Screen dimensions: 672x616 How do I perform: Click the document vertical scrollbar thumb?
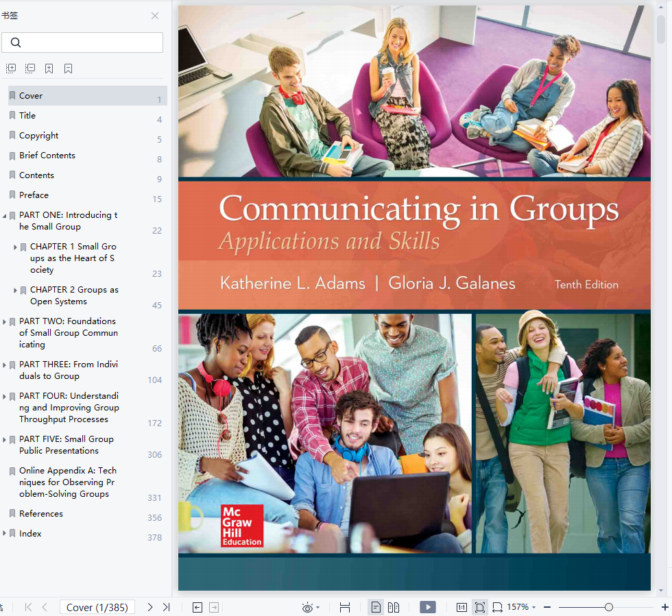[661, 29]
